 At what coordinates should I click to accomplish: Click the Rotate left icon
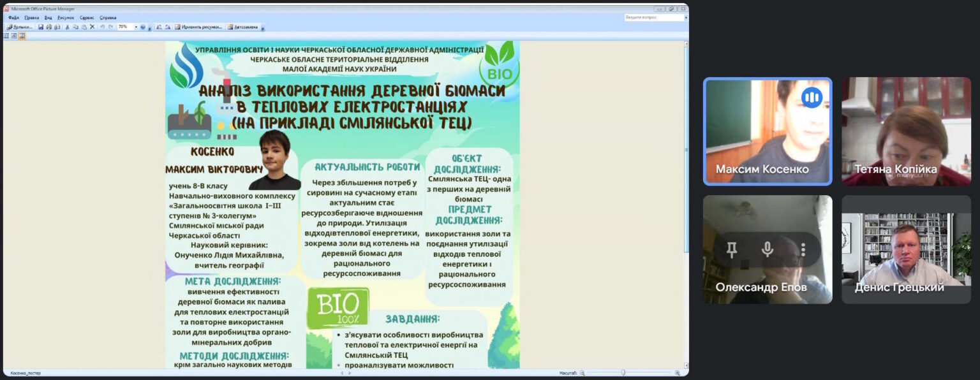click(x=159, y=27)
